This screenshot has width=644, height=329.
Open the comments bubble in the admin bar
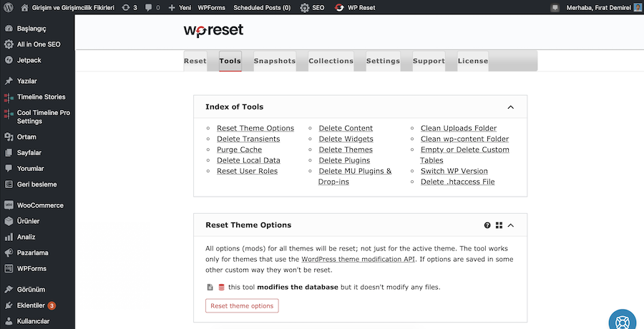pos(152,7)
